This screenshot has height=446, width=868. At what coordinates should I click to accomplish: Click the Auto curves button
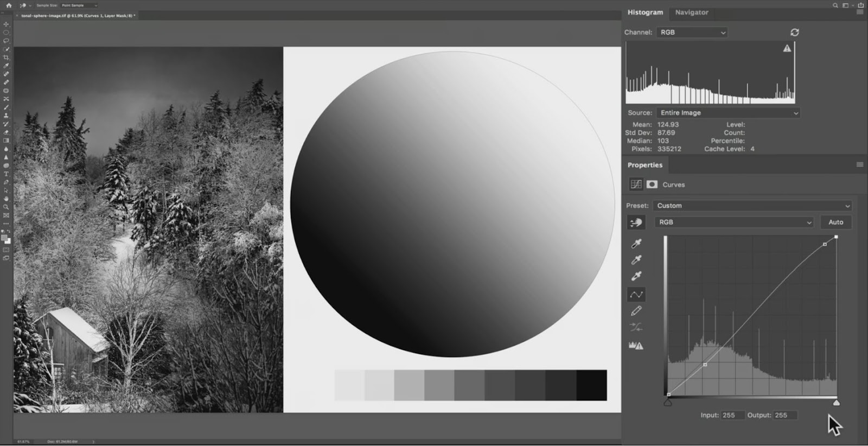pos(836,222)
